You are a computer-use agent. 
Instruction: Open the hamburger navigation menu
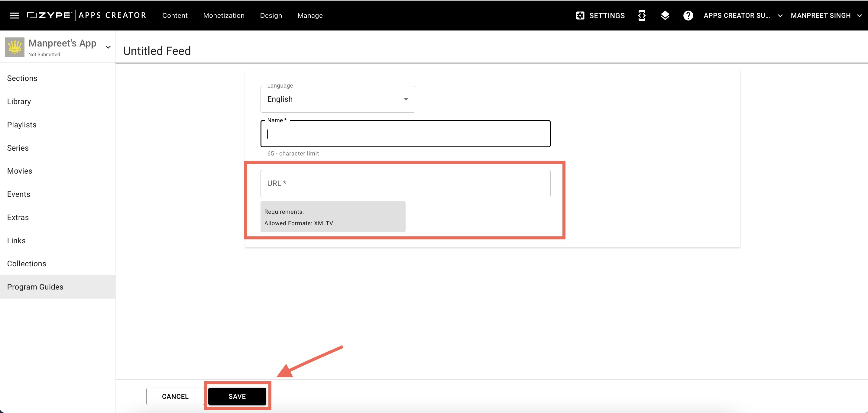14,15
